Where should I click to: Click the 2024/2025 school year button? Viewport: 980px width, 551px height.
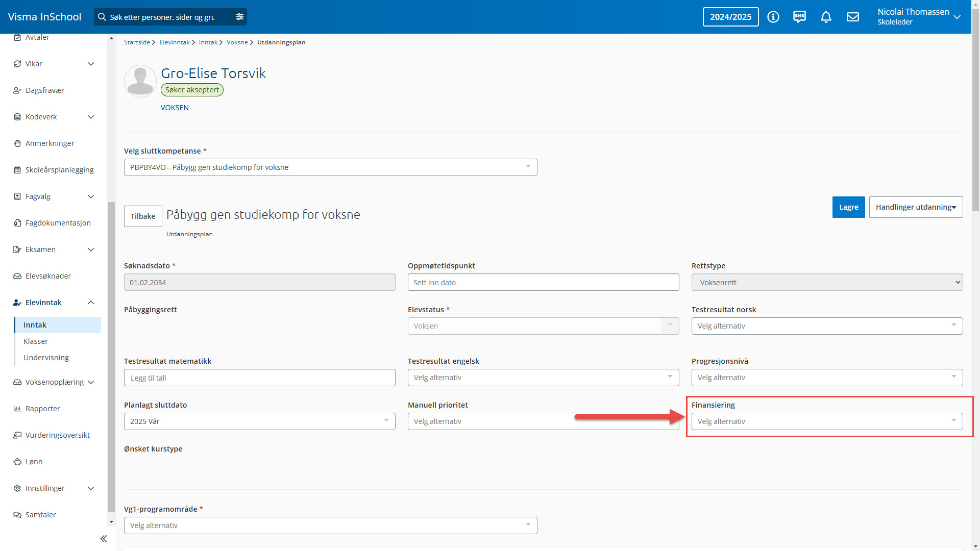tap(730, 17)
